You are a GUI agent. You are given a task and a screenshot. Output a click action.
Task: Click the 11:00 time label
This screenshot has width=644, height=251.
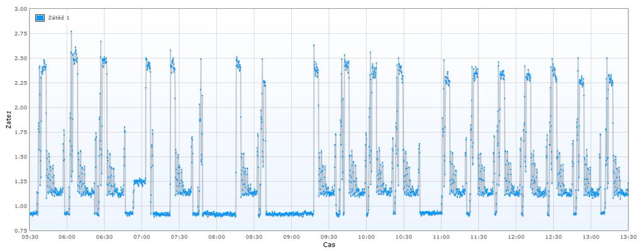(441, 237)
